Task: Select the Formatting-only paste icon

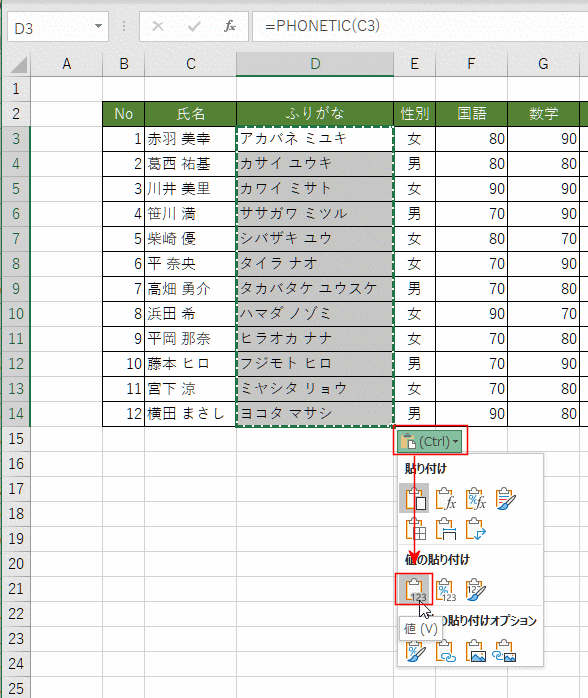Action: [415, 651]
